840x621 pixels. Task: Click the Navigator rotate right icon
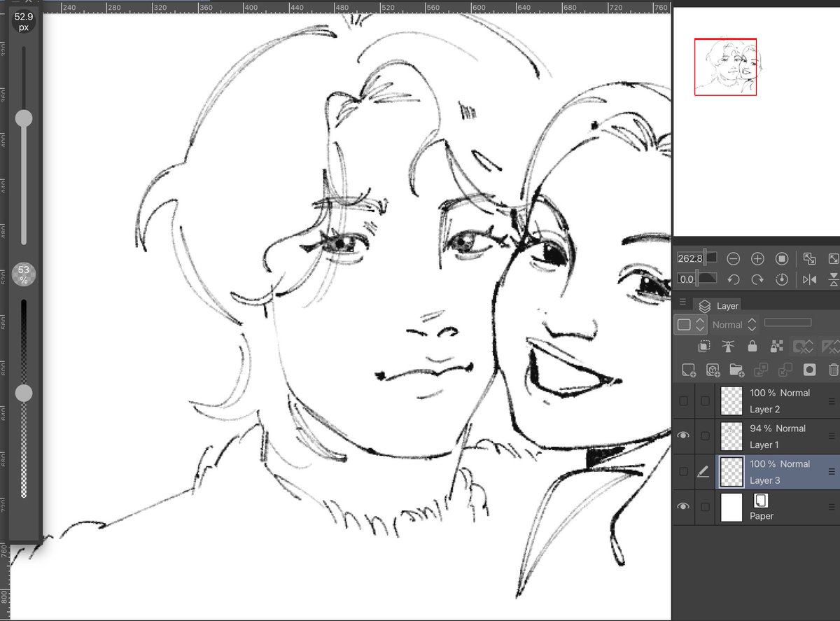[x=757, y=279]
